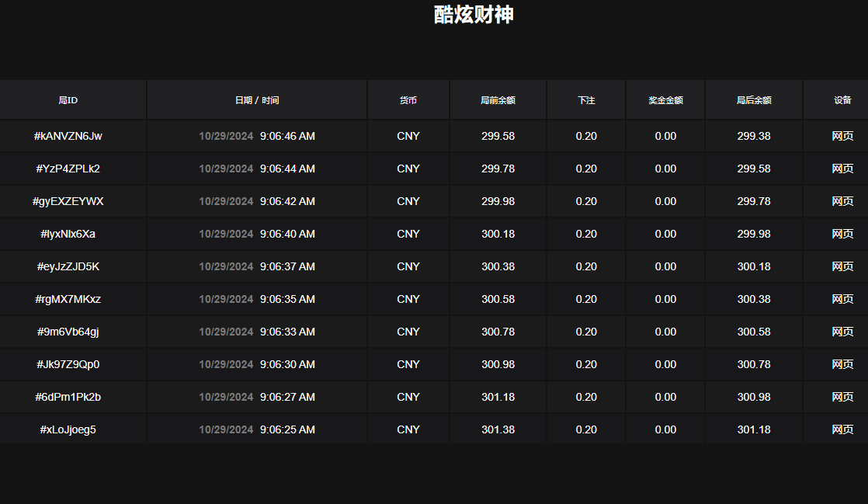
Task: Click the 奖金金额 column header
Action: pos(664,99)
